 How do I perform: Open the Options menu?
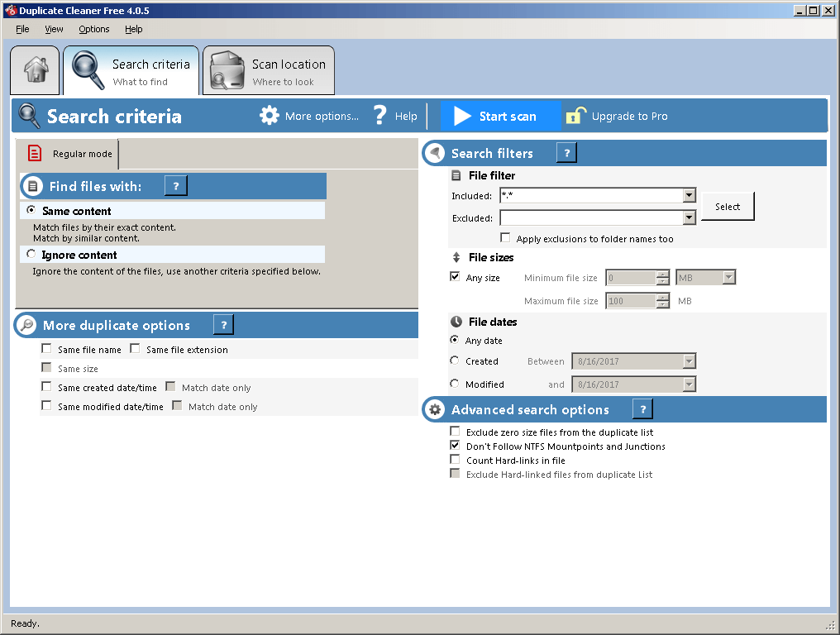[x=93, y=29]
